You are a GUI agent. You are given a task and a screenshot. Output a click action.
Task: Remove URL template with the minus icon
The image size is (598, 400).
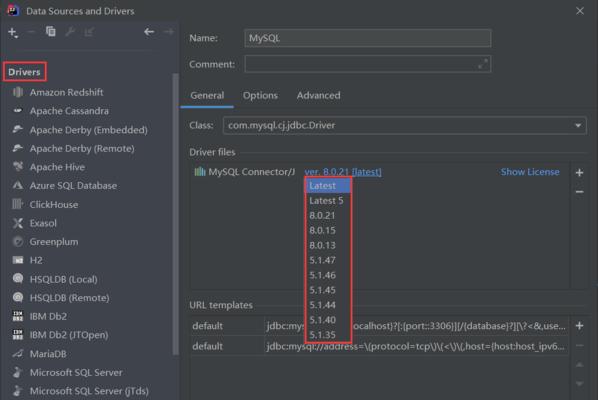pyautogui.click(x=579, y=345)
